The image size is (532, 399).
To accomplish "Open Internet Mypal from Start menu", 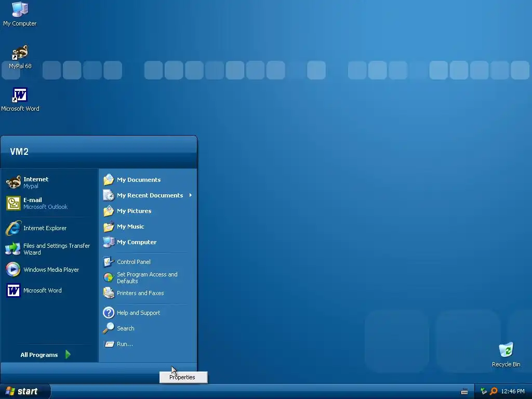I will click(49, 182).
